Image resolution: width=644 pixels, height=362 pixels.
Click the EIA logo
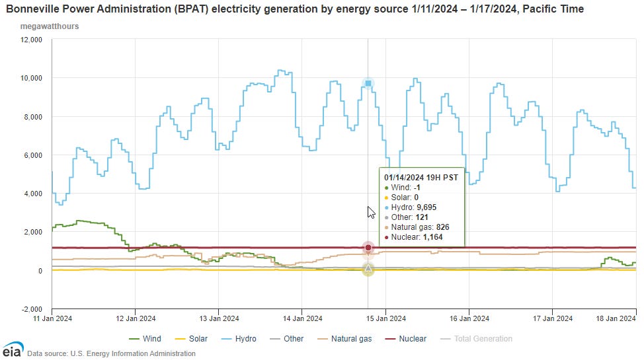(13, 350)
